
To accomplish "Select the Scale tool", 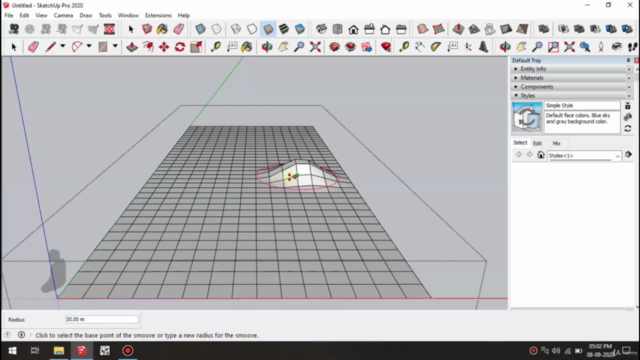I will click(x=196, y=47).
